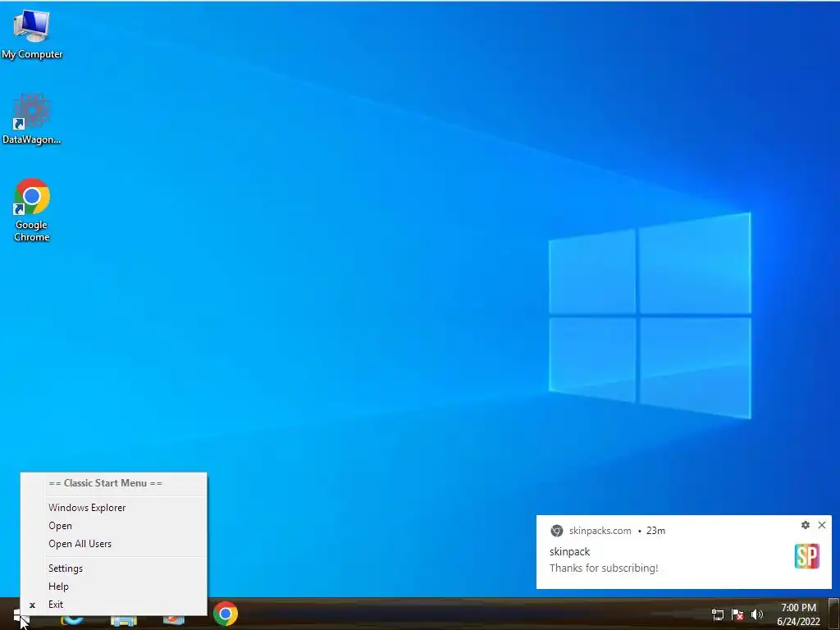This screenshot has width=840, height=630.
Task: Open the Action Center flag icon
Action: click(x=737, y=614)
